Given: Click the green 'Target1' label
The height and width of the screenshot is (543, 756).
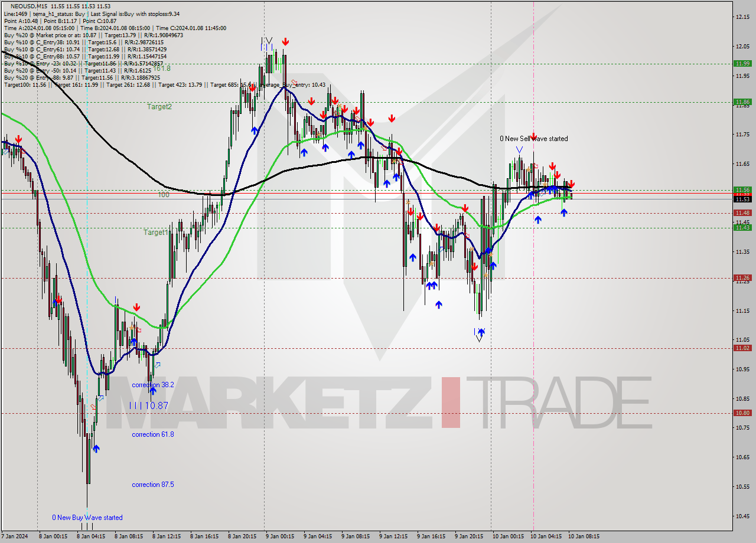Looking at the screenshot, I should pos(156,233).
